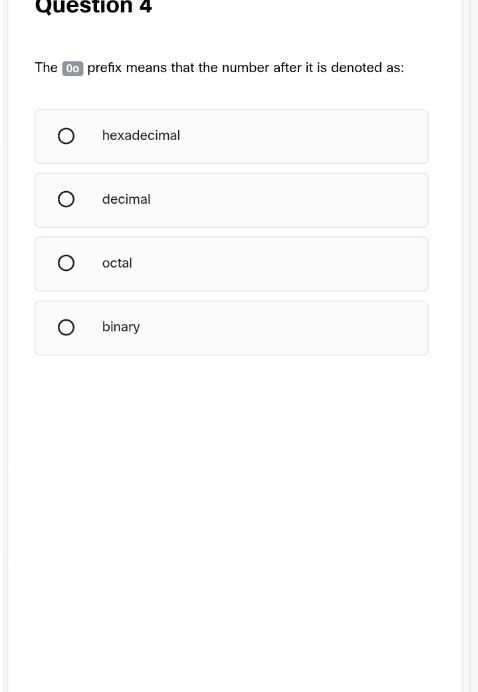Screen dimensions: 478x692
Task: Click the phrase "prefix means that"
Action: [141, 68]
